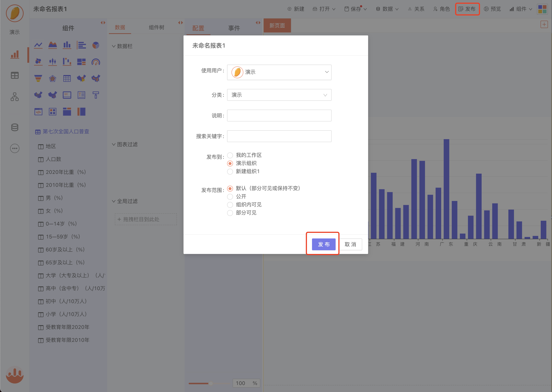
Task: Collapse the 全局过滤 section
Action: [x=114, y=201]
